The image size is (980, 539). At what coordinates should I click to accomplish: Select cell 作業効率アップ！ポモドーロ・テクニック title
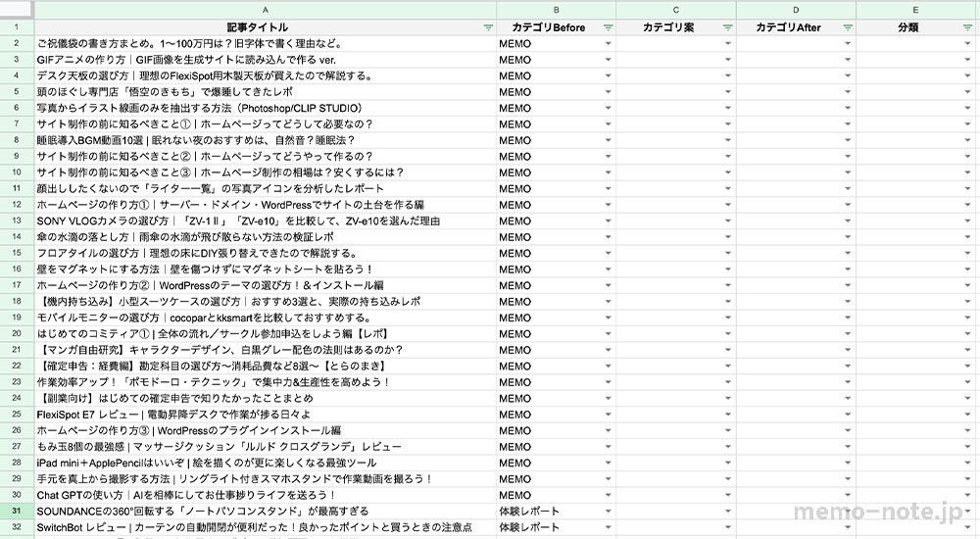click(266, 382)
